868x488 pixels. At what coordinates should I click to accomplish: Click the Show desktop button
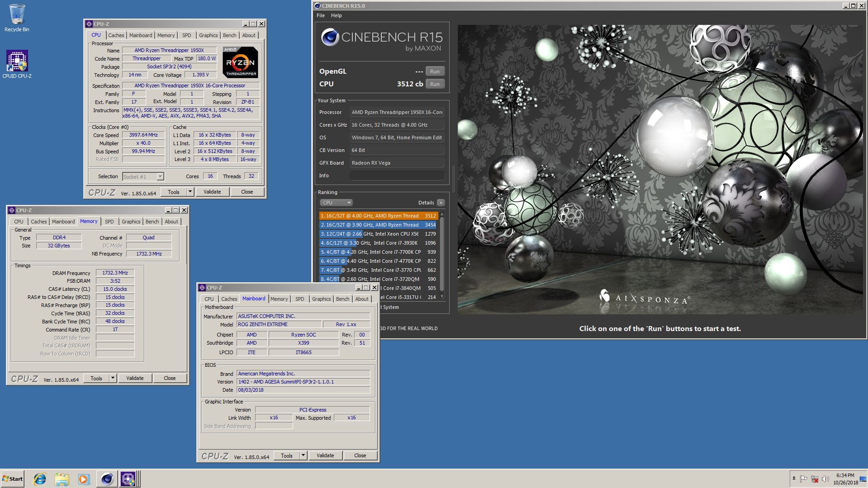pos(863,479)
